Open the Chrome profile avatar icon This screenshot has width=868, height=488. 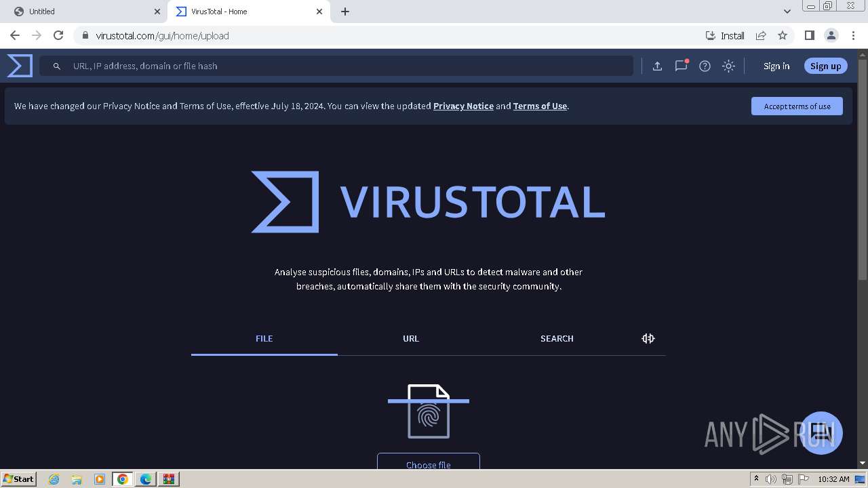click(x=831, y=35)
